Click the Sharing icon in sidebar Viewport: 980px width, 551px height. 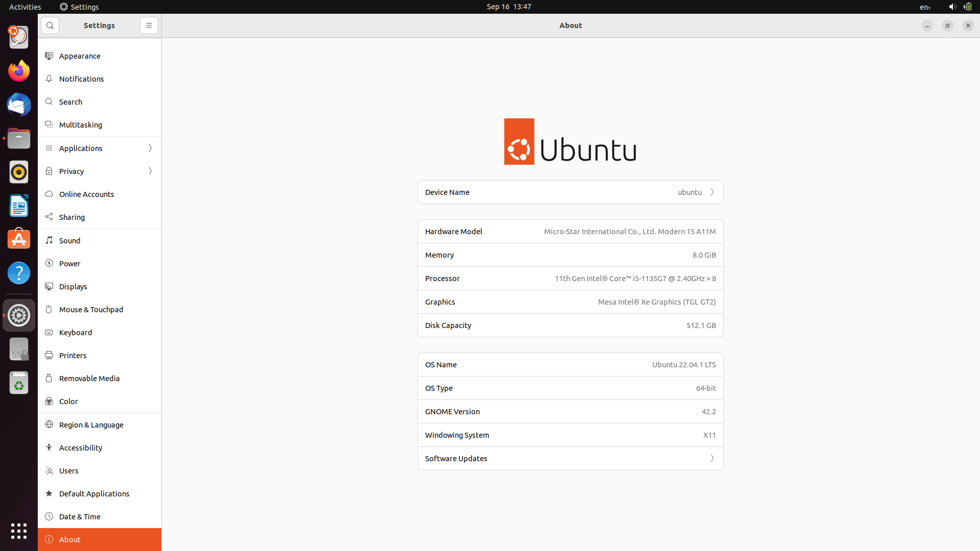coord(49,217)
